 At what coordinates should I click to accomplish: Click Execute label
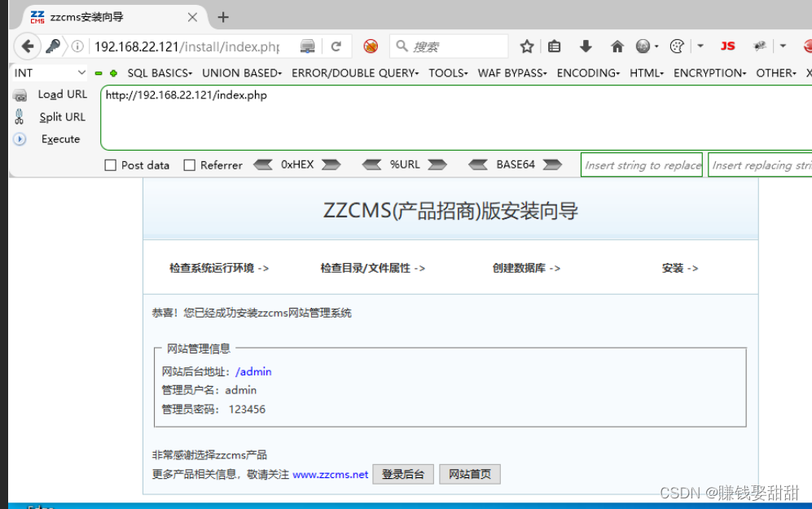coord(60,138)
